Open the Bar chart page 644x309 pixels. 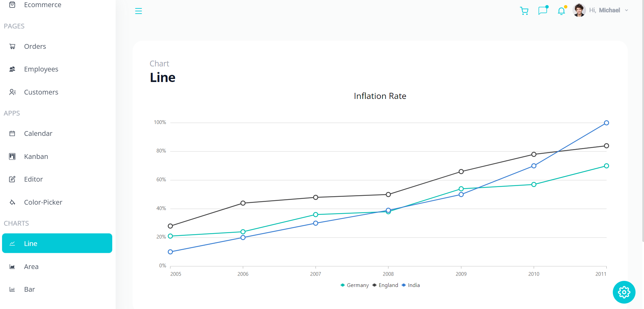pos(30,289)
